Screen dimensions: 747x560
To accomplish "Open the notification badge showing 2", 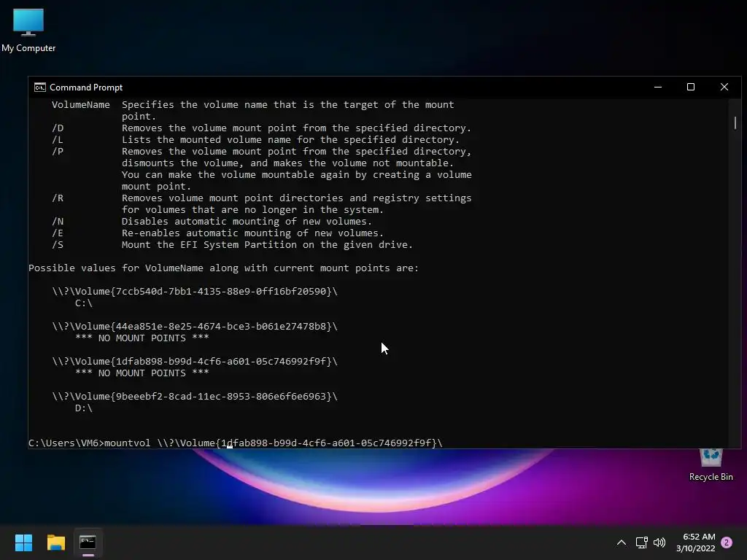I will click(727, 542).
